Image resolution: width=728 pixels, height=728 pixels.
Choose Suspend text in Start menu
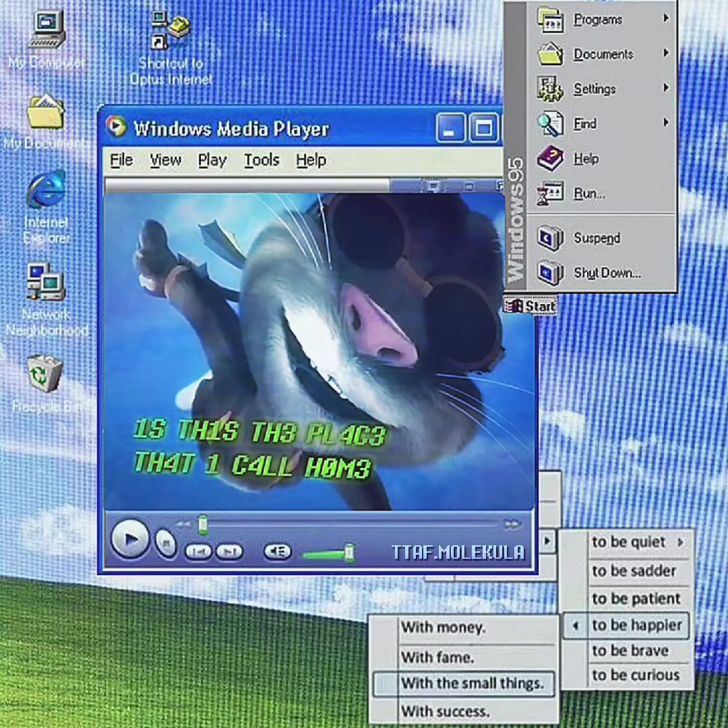tap(597, 238)
